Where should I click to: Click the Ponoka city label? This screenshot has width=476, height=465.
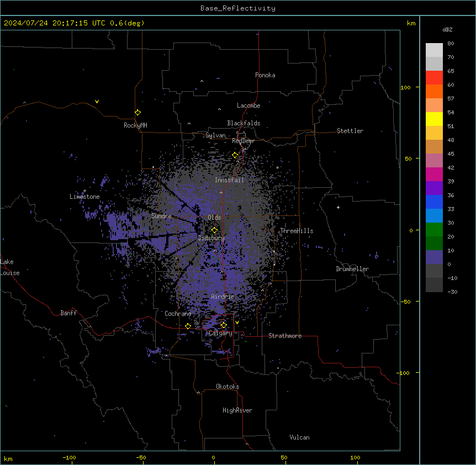coord(265,75)
